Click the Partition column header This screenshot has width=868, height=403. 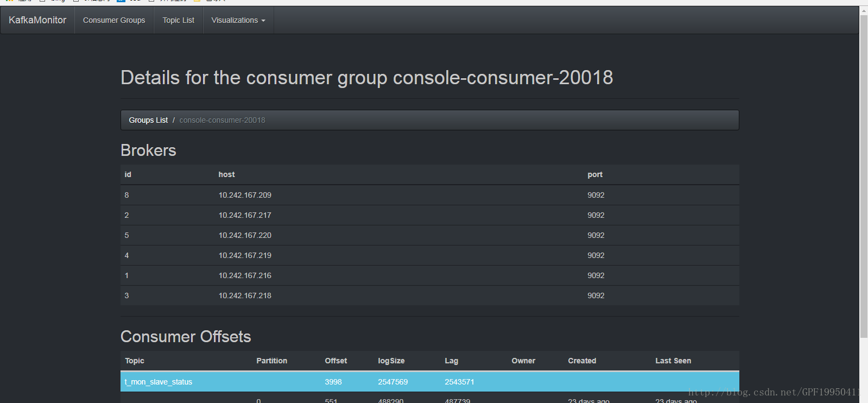272,361
